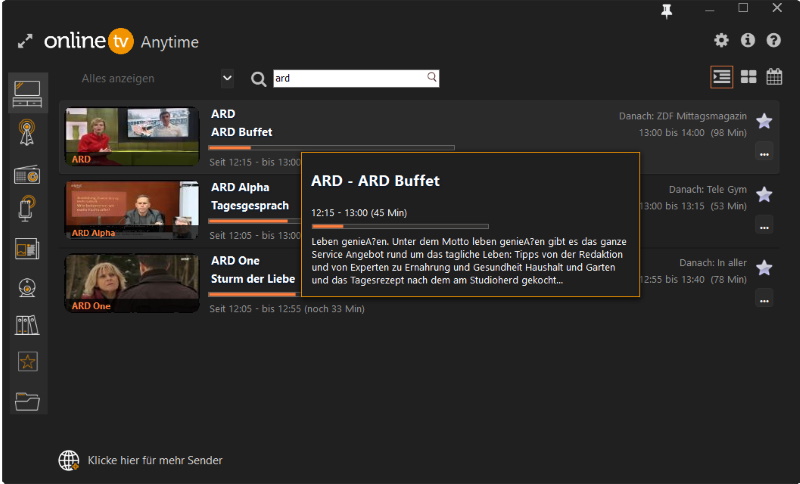The image size is (800, 484).
Task: Open the newspaper section in sidebar
Action: pos(27,249)
